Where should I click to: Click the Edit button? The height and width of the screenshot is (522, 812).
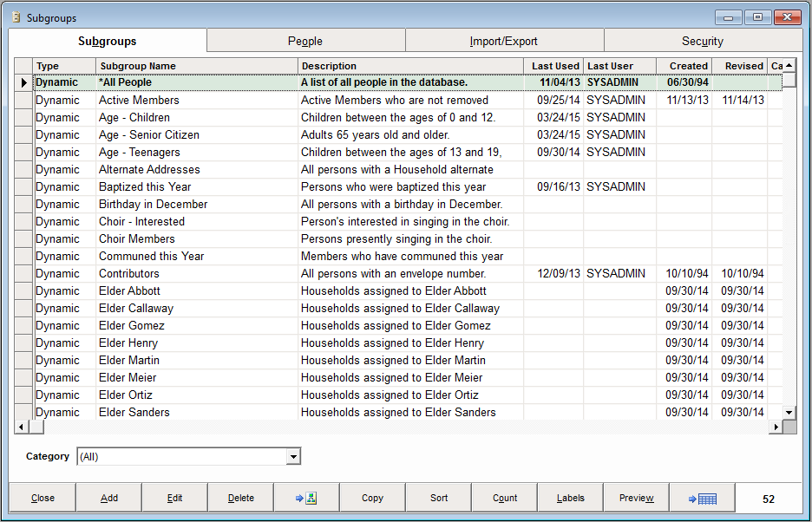pos(174,498)
